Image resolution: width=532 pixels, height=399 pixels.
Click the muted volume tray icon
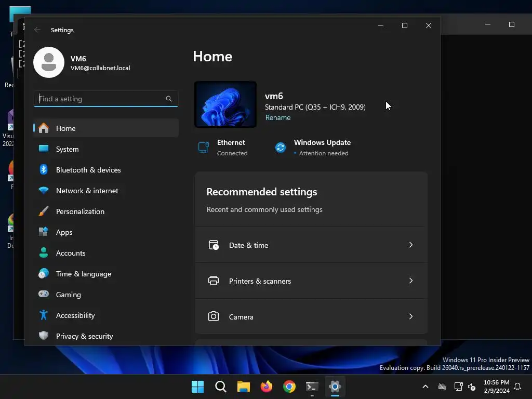point(472,387)
